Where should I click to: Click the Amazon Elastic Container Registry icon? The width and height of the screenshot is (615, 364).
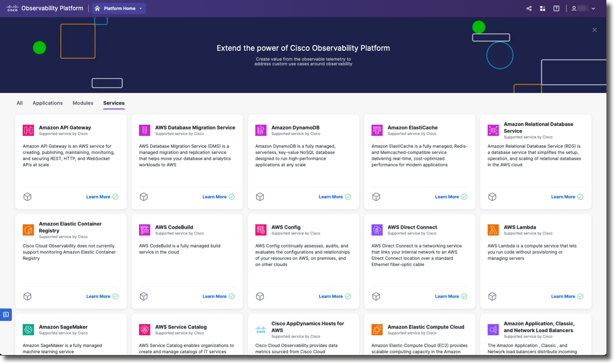28,230
